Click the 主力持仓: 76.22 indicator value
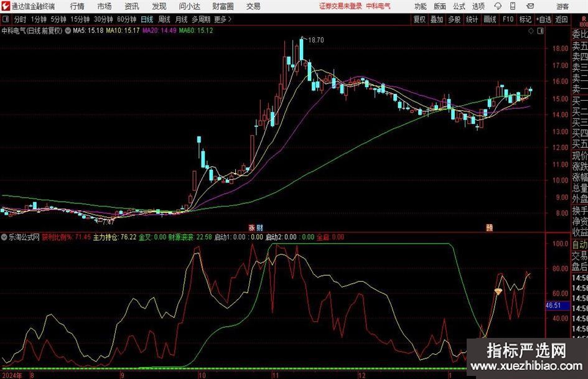This screenshot has width=588, height=379. (114, 237)
